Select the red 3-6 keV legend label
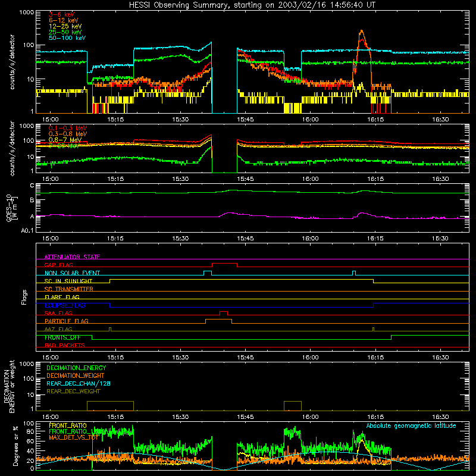 pos(62,14)
